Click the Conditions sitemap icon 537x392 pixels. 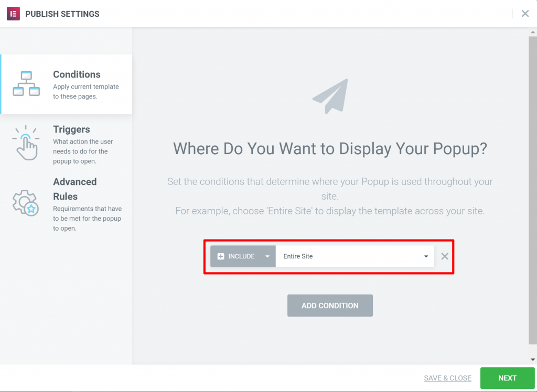26,84
